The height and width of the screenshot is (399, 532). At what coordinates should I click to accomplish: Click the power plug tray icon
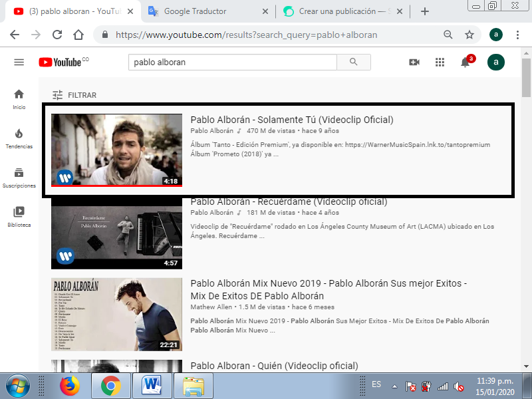(426, 386)
